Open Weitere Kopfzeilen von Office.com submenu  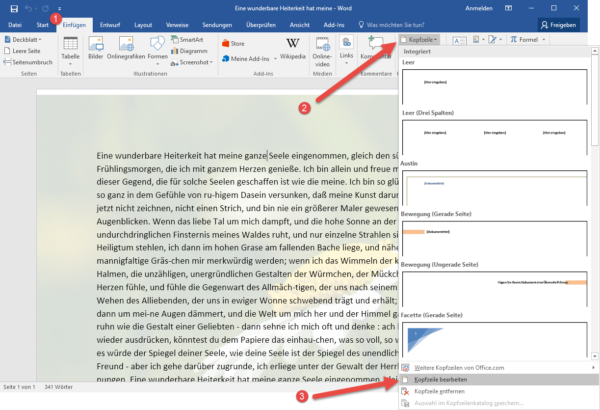[x=499, y=368]
